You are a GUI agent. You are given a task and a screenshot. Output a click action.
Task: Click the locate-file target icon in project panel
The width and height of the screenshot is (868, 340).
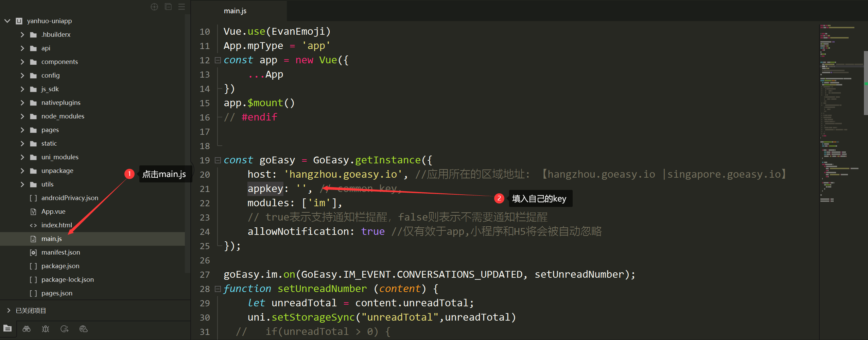[x=154, y=7]
